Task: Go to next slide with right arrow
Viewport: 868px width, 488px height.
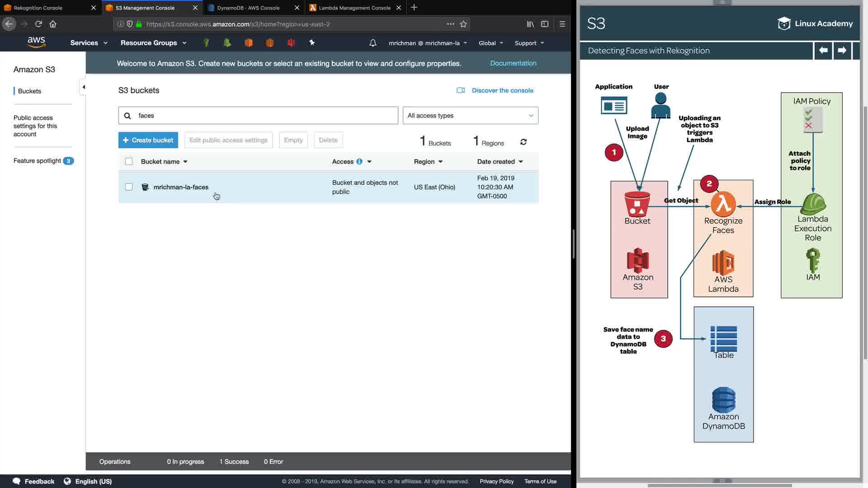Action: point(842,51)
